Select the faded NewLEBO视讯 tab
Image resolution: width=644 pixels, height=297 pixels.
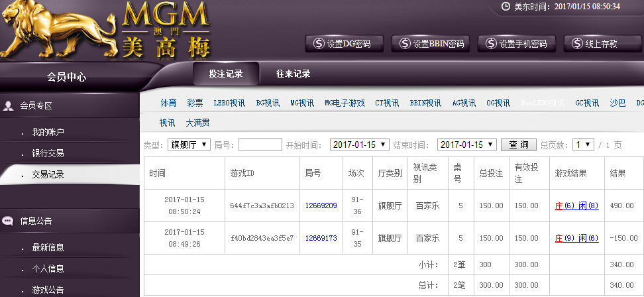coord(543,103)
